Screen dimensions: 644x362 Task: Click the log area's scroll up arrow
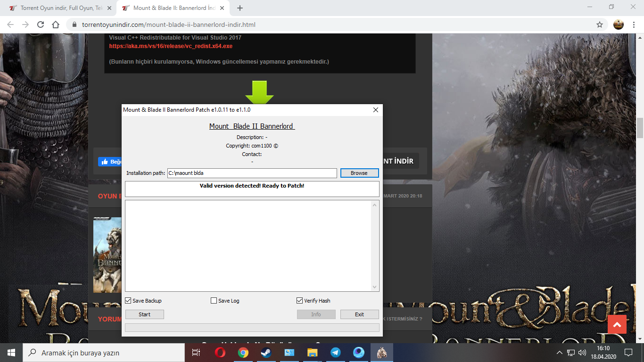point(375,205)
